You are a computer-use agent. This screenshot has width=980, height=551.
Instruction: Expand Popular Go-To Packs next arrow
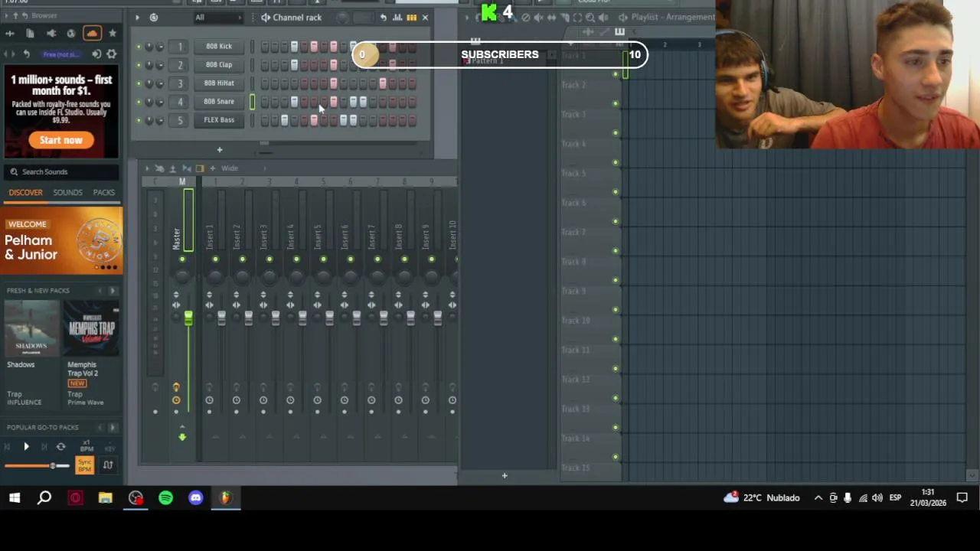[x=113, y=428]
